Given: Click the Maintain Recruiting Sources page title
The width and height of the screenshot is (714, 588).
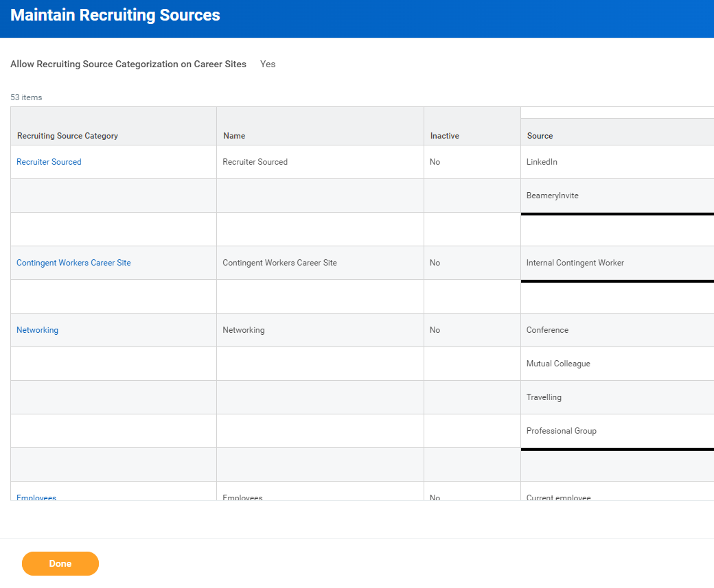Looking at the screenshot, I should click(115, 15).
